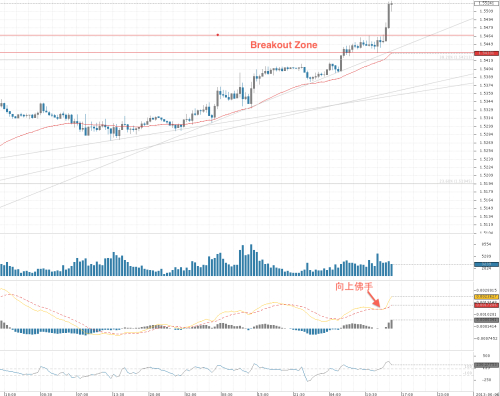Select the blue volume value tag
Image resolution: width=500 pixels, height=396 pixels.
click(486, 264)
